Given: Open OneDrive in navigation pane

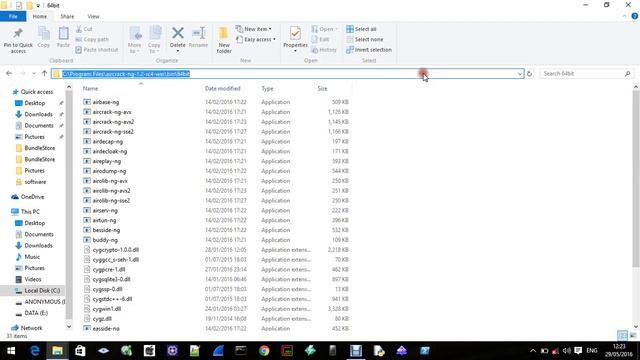Looking at the screenshot, I should (28, 197).
